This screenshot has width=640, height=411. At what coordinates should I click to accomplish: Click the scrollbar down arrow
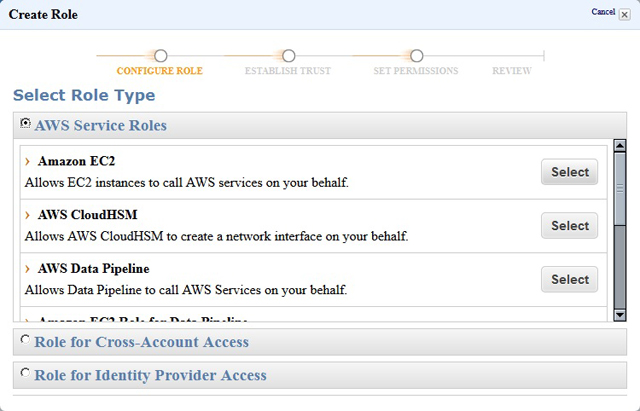[x=620, y=315]
